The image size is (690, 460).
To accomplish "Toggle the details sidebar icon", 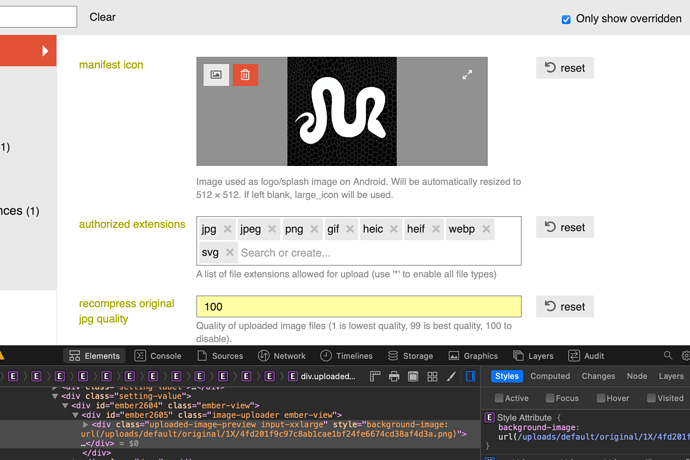I will (470, 376).
